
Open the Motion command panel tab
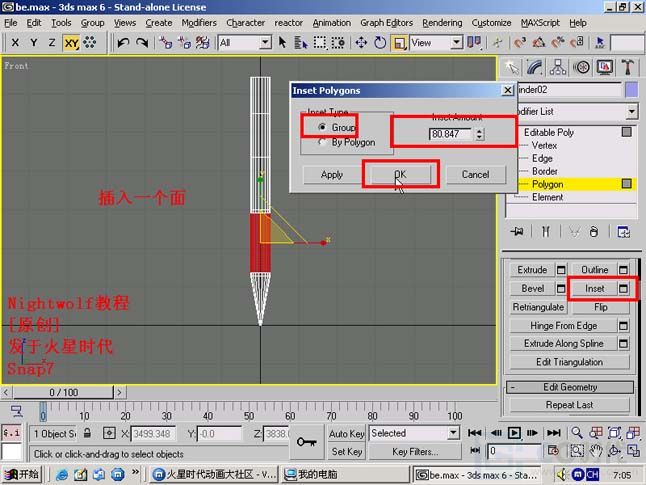pos(581,67)
